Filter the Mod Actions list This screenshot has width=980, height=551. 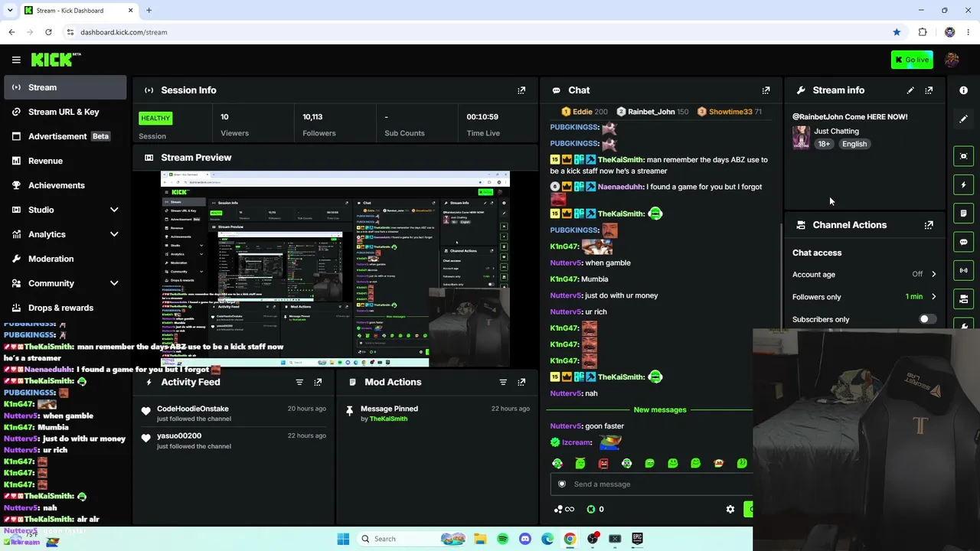tap(503, 382)
